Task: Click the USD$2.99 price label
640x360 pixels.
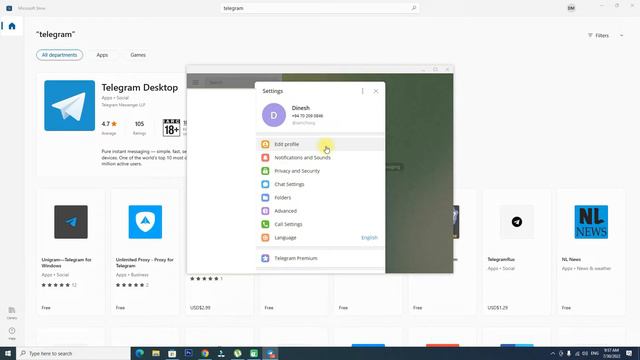Action: (x=200, y=307)
